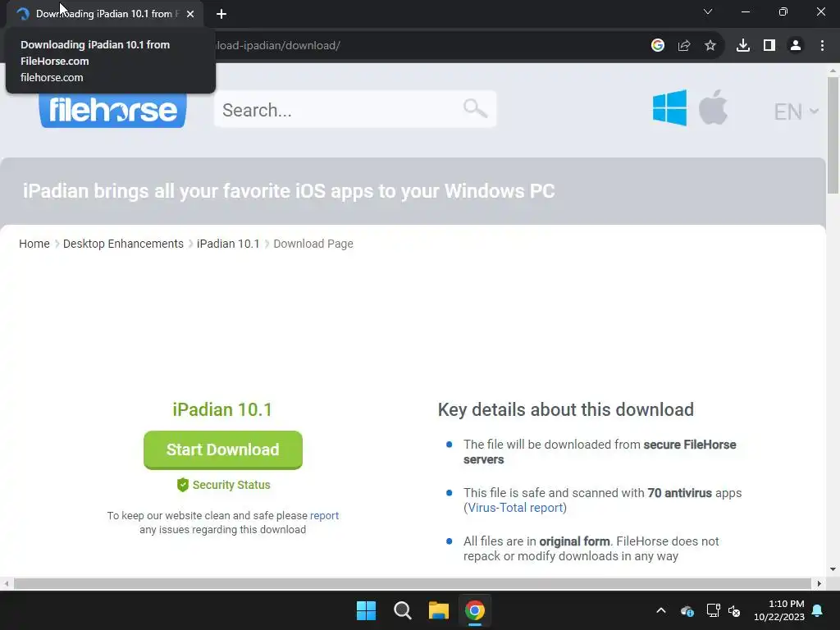The image size is (840, 630).
Task: Click the Security Status link
Action: (x=223, y=485)
